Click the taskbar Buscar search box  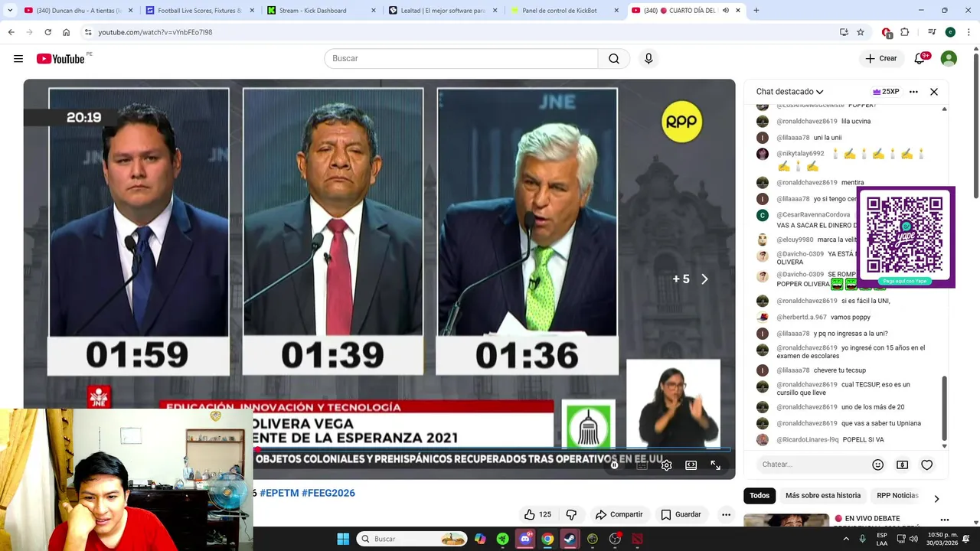click(x=413, y=539)
